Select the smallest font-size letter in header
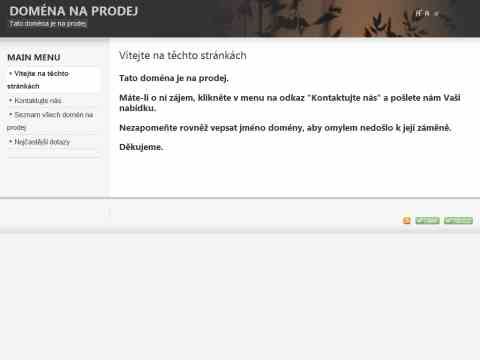The image size is (480, 360). (436, 14)
